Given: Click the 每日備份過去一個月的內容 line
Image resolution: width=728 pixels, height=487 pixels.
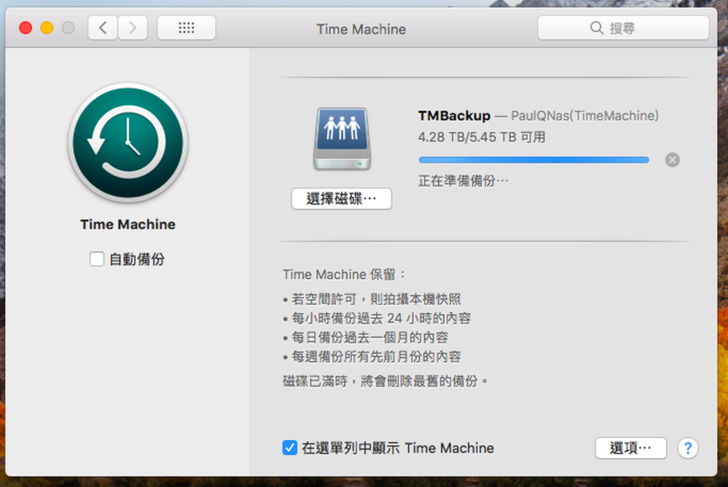Looking at the screenshot, I should tap(365, 338).
